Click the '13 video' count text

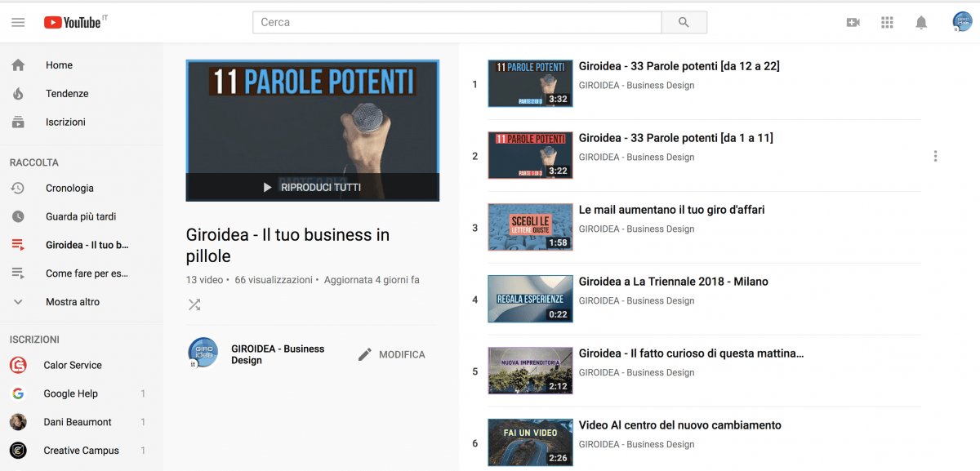click(x=204, y=280)
